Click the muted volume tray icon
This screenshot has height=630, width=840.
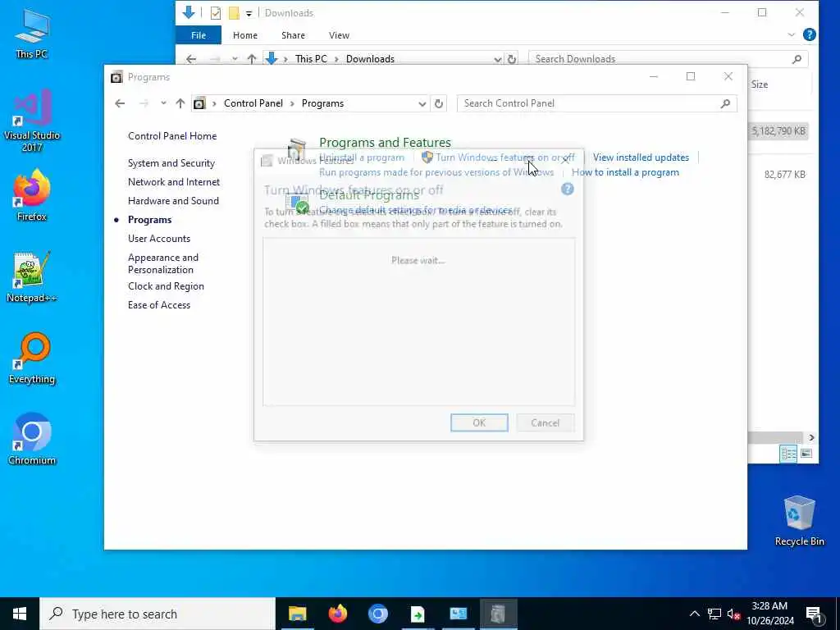pyautogui.click(x=733, y=614)
